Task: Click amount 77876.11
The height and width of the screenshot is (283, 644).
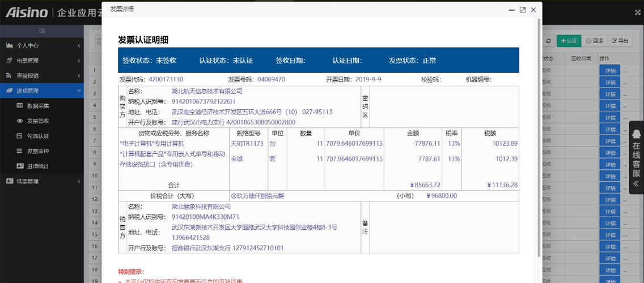Action: (x=427, y=144)
